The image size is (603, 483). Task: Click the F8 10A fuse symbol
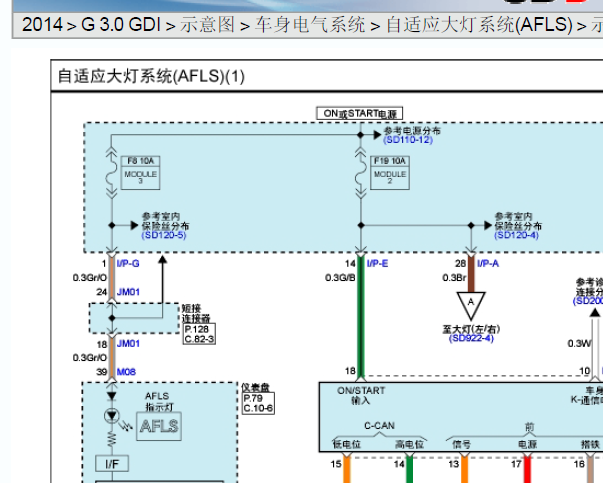112,173
